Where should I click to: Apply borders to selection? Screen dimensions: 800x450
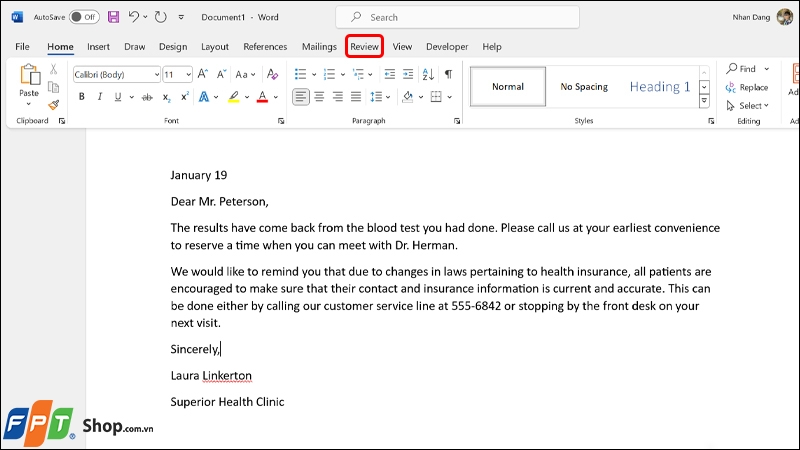coord(436,97)
